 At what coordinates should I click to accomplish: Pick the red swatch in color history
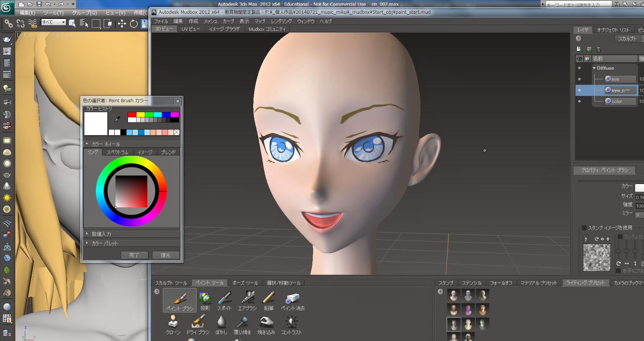(x=132, y=115)
